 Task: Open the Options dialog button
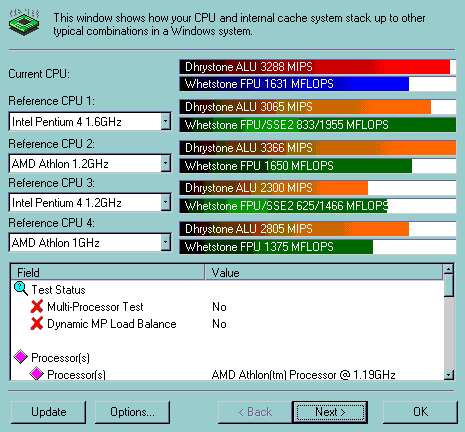tap(132, 412)
